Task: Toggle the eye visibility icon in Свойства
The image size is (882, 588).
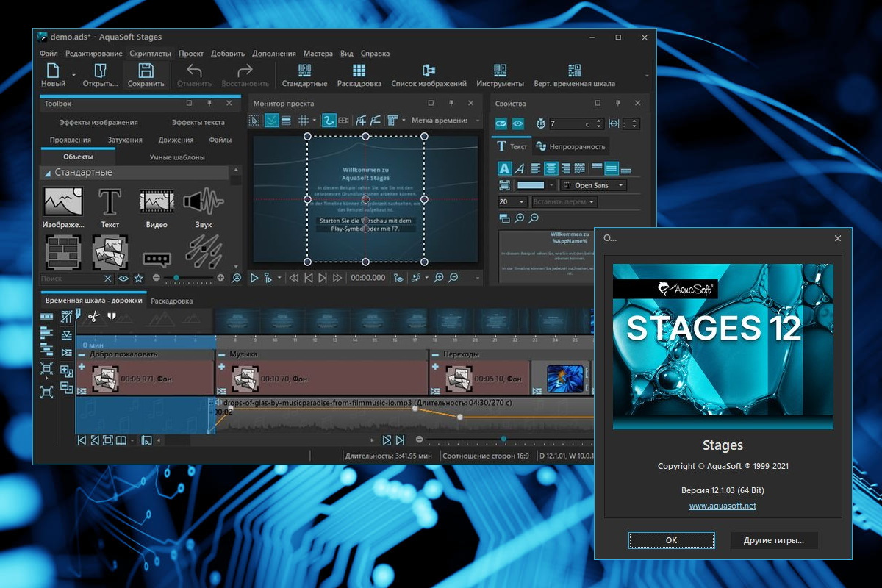Action: (518, 123)
